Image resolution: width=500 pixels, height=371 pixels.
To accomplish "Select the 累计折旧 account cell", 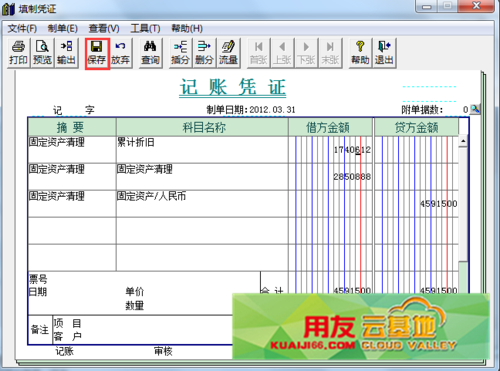I will (202, 149).
